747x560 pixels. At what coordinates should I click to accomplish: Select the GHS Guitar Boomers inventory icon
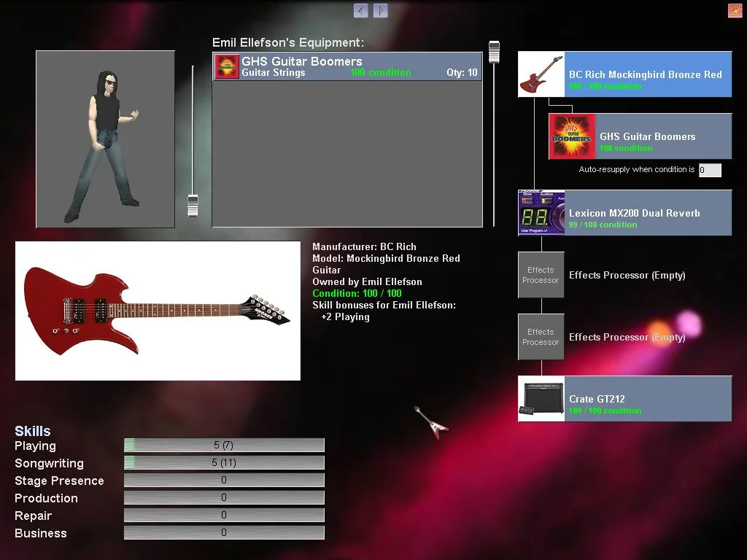tap(227, 66)
